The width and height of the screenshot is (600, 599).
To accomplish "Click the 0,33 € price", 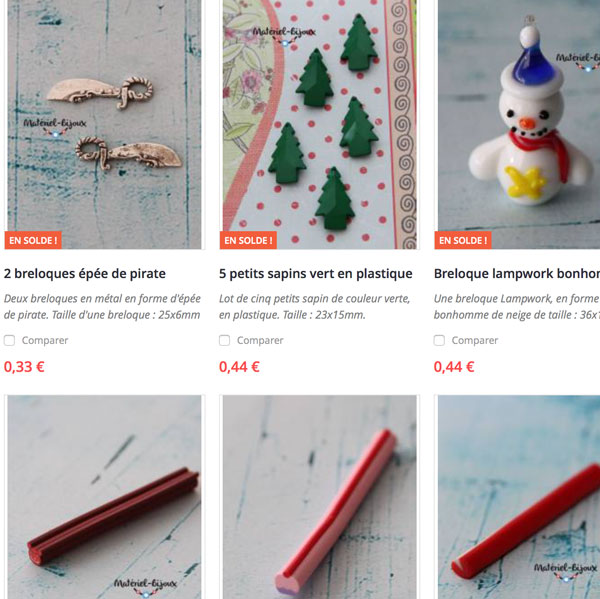I will [x=24, y=367].
